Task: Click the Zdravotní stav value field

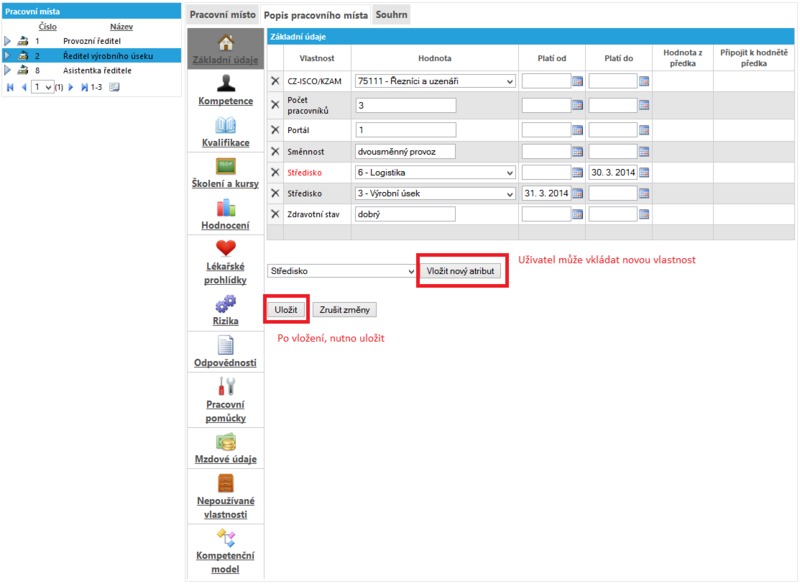Action: click(x=406, y=214)
